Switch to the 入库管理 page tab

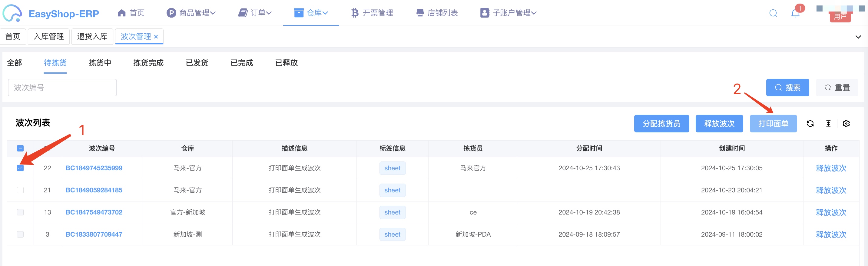pyautogui.click(x=49, y=36)
